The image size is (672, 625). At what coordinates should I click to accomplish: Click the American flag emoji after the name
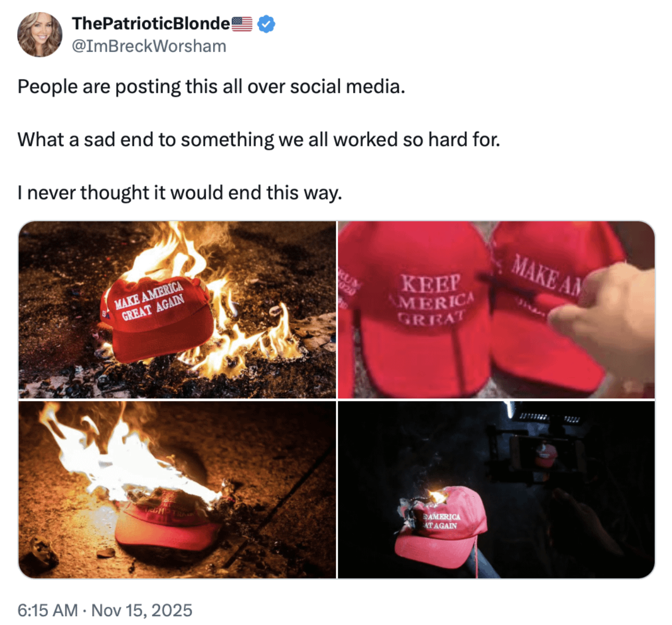242,24
